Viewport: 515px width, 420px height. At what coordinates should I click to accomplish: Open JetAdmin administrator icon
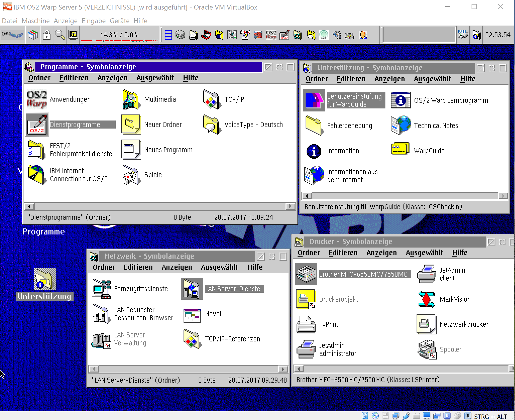[x=306, y=349]
